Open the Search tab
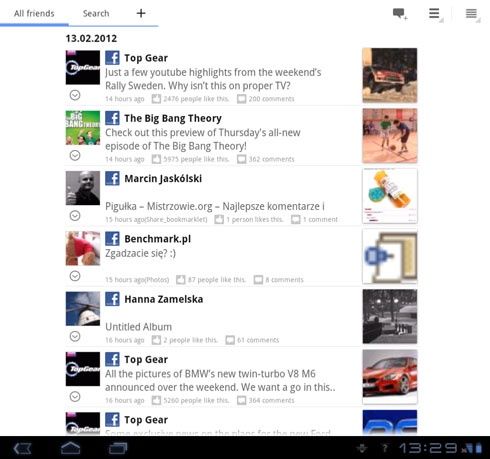The width and height of the screenshot is (490, 459). point(96,13)
